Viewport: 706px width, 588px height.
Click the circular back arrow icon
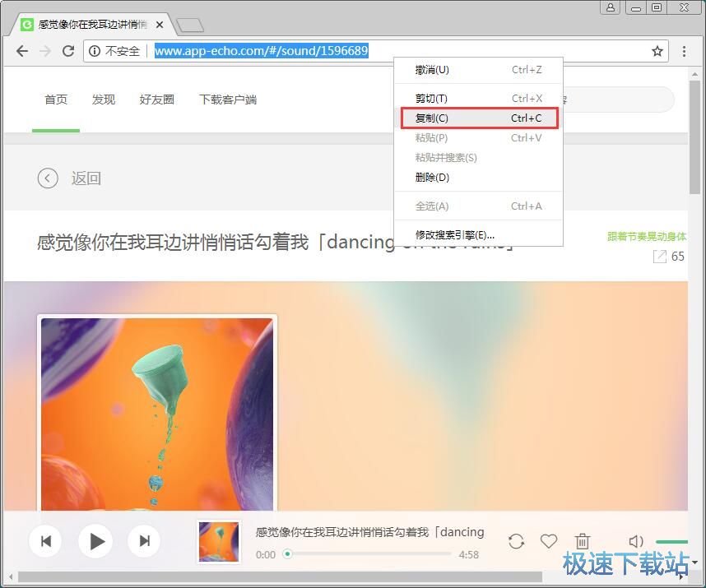[48, 178]
